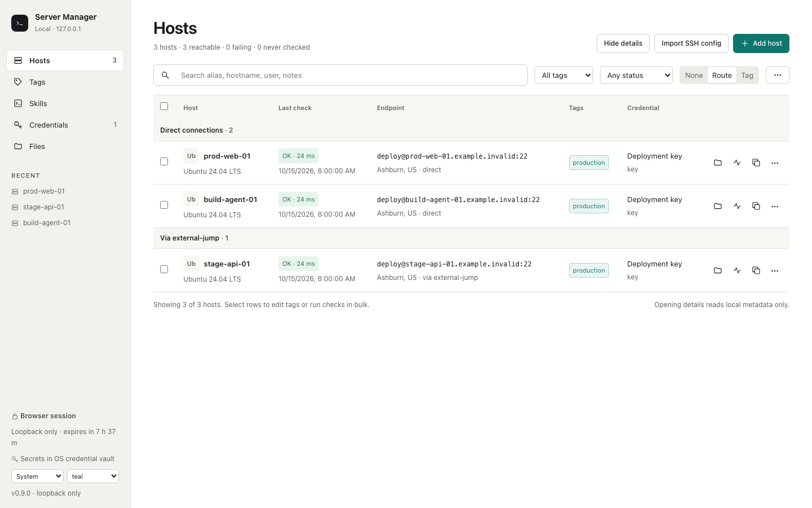Copy the stage-api-01 connection details
Image resolution: width=812 pixels, height=508 pixels.
tap(756, 270)
